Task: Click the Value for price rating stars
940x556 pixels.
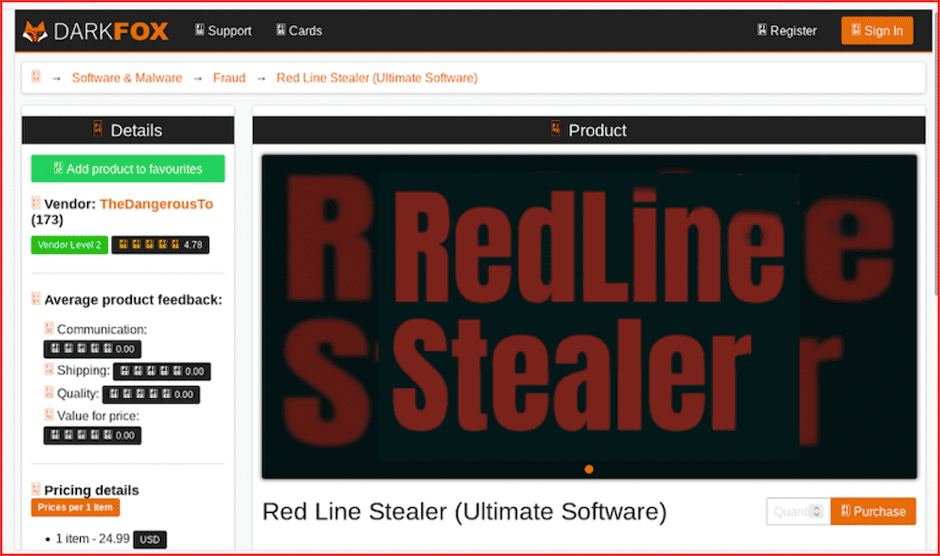Action: [x=92, y=435]
